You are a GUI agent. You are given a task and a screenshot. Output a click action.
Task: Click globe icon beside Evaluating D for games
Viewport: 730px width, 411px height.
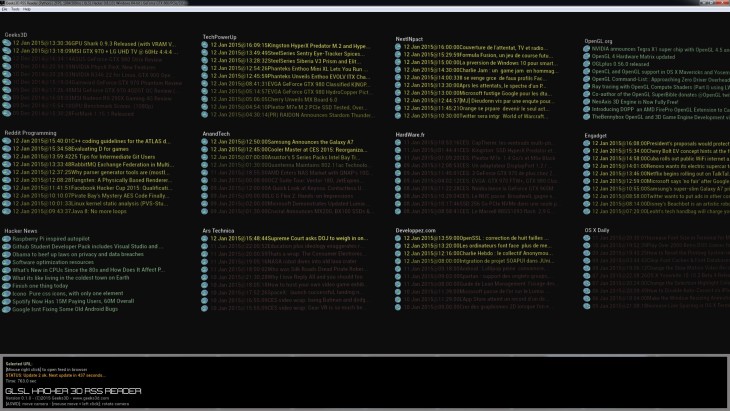tap(7, 149)
